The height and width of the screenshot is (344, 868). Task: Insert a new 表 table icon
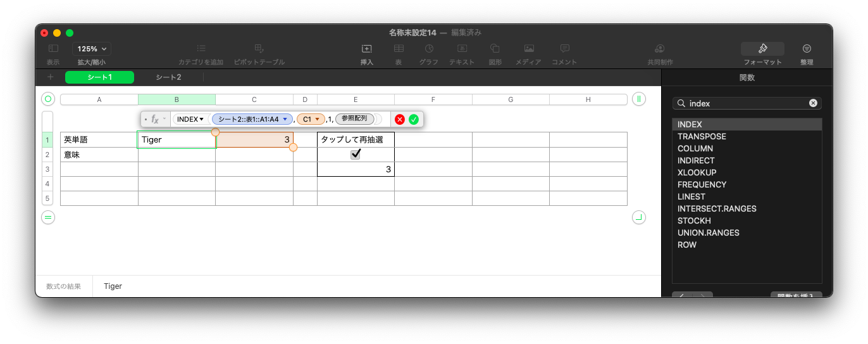coord(399,49)
